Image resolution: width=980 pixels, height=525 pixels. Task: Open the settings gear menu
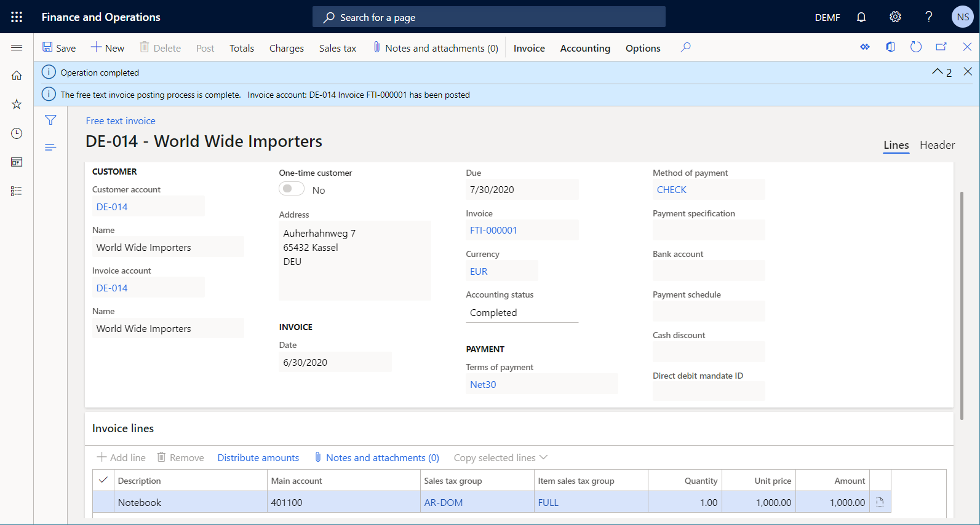pyautogui.click(x=895, y=17)
